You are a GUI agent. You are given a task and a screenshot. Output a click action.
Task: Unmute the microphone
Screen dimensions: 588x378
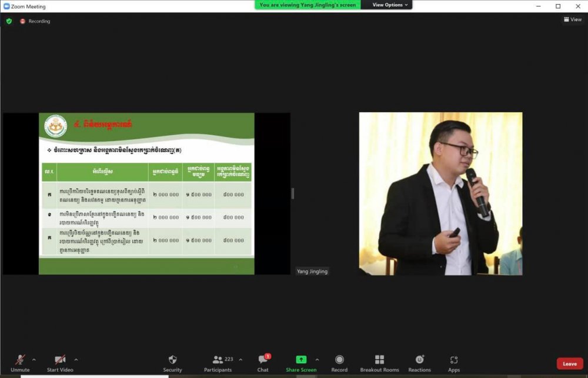pyautogui.click(x=20, y=360)
